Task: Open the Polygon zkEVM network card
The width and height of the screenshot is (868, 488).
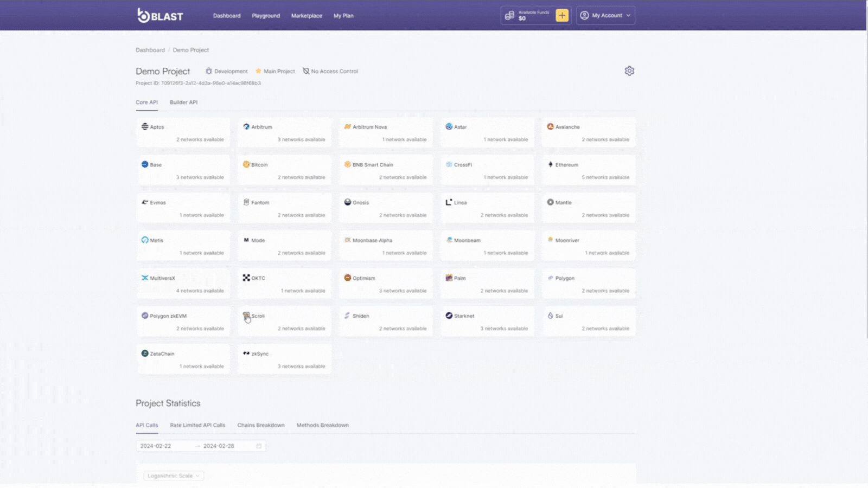Action: click(183, 322)
